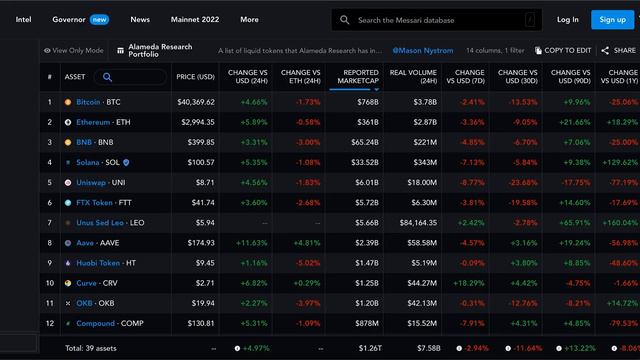640x360 pixels.
Task: Open the 14 columns, 1 filter settings
Action: click(495, 51)
